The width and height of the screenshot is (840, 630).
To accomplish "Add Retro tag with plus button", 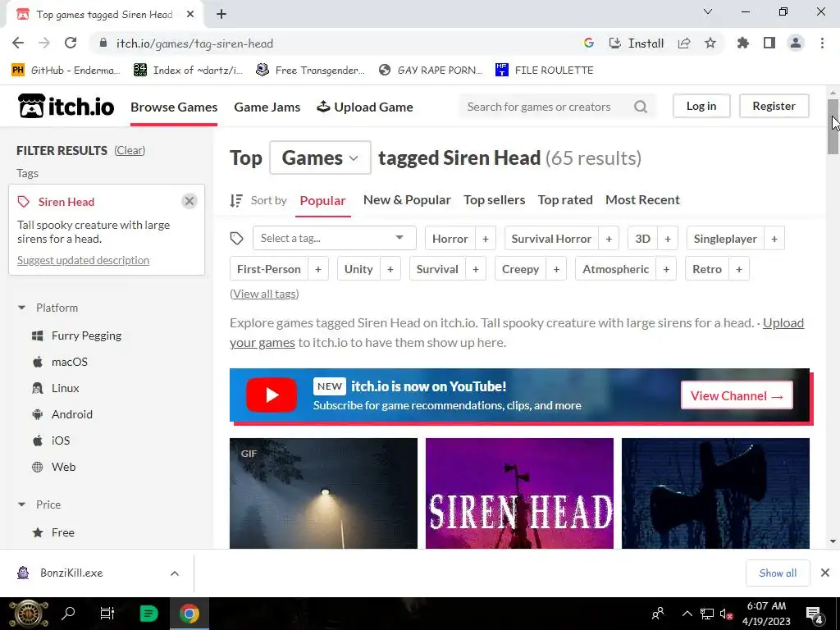I will click(739, 269).
